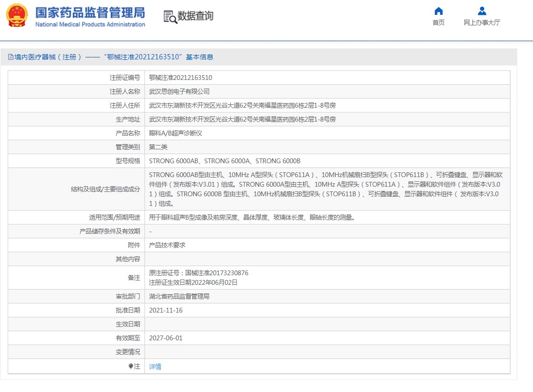Viewport: 533px width, 392px height.
Task: Select 原注册证号：国械注准20173230876 line
Action: pyautogui.click(x=199, y=273)
